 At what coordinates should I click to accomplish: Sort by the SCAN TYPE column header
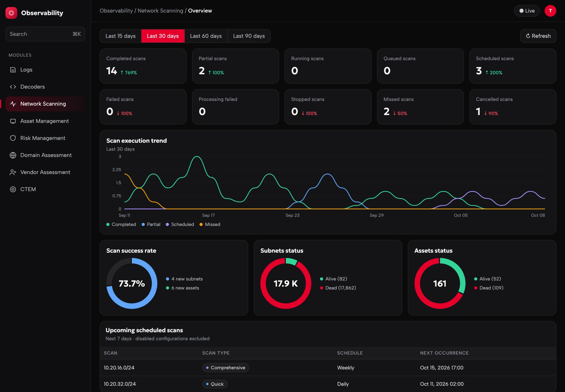point(216,353)
